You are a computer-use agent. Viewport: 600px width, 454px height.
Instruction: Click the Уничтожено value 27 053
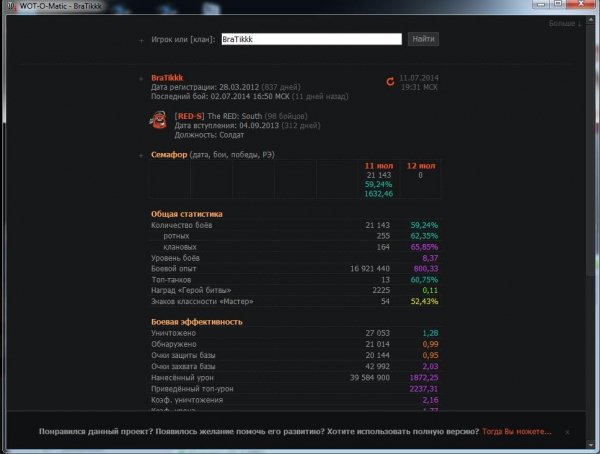click(x=377, y=333)
